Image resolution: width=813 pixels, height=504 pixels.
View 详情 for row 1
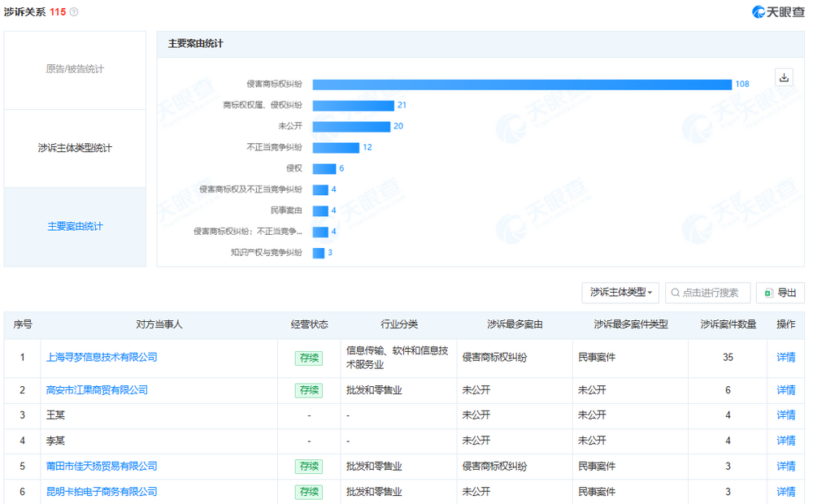(785, 357)
